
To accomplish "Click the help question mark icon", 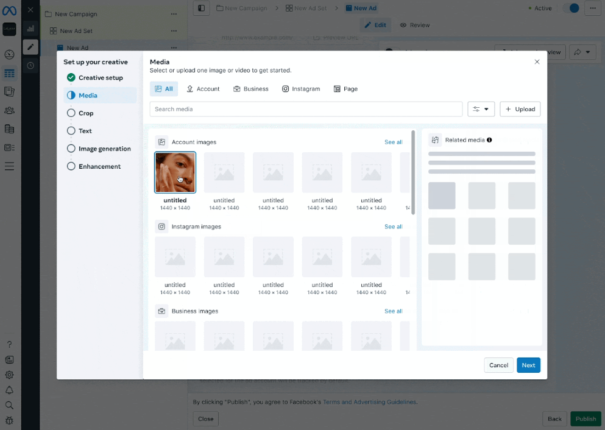I will 9,344.
